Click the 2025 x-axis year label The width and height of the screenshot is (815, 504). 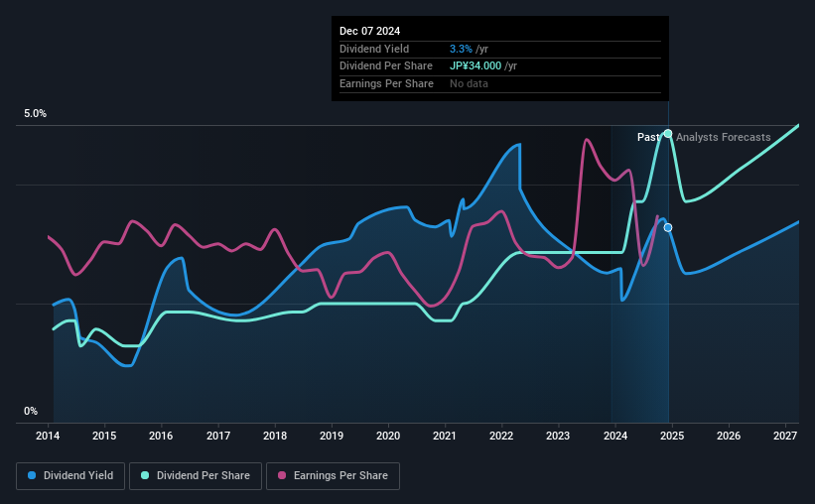click(672, 436)
